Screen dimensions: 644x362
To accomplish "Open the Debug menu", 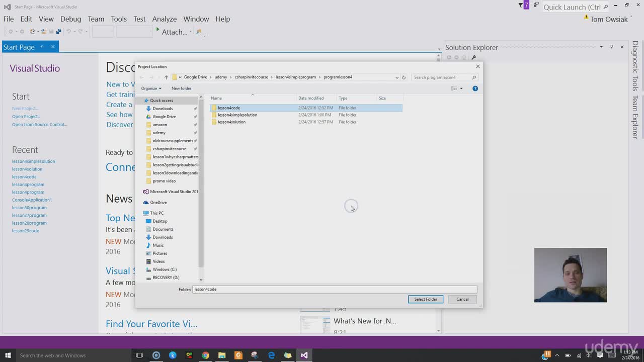I will [70, 19].
